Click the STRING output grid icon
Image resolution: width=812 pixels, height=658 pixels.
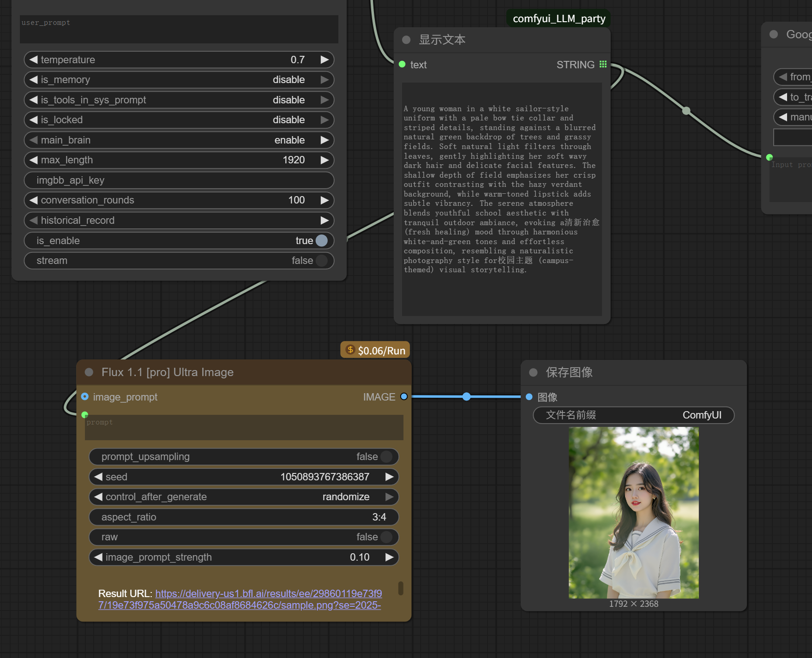[603, 64]
